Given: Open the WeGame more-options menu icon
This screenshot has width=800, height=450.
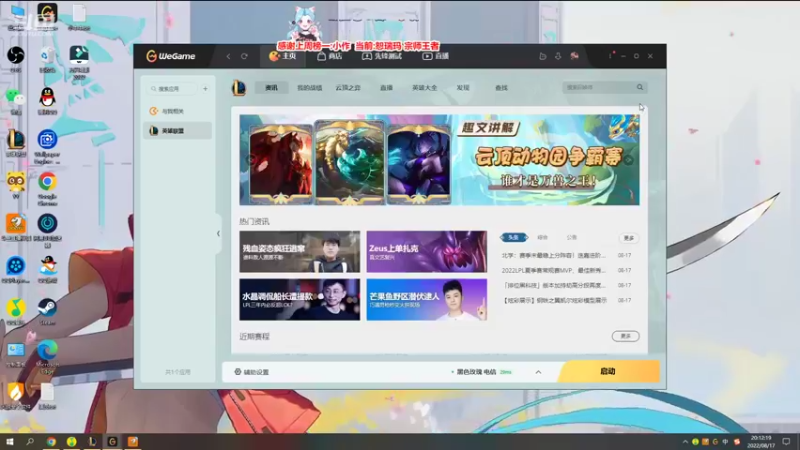Looking at the screenshot, I should tap(610, 56).
